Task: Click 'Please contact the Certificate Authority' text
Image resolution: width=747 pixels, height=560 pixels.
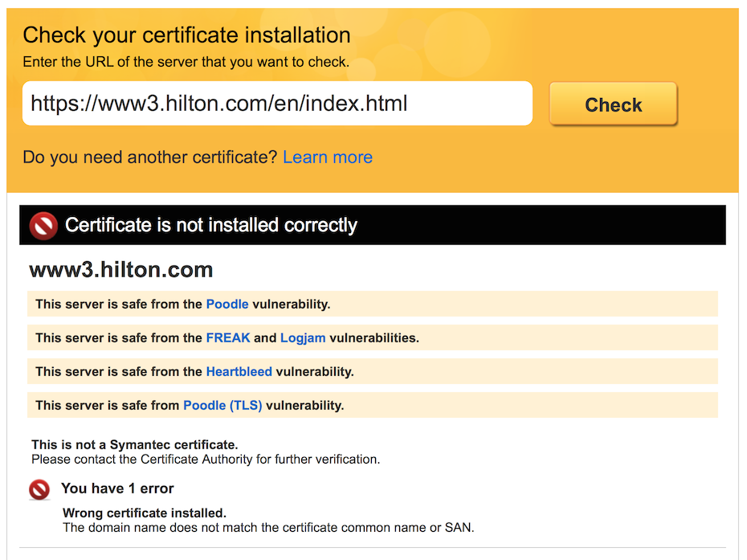Action: click(206, 460)
